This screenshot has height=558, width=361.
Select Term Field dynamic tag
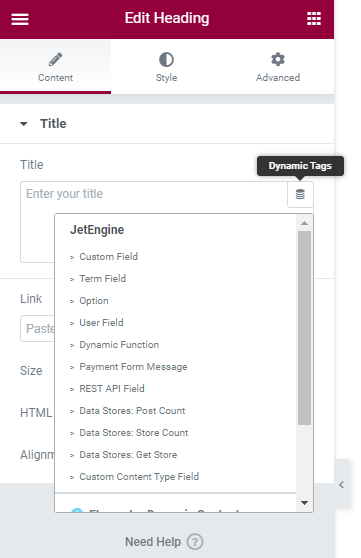coord(103,279)
